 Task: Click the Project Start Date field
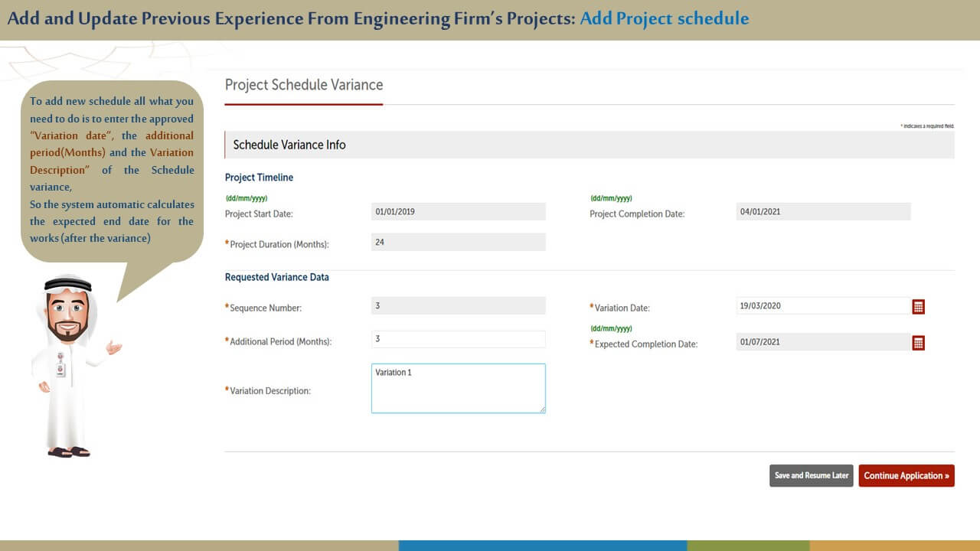(458, 212)
